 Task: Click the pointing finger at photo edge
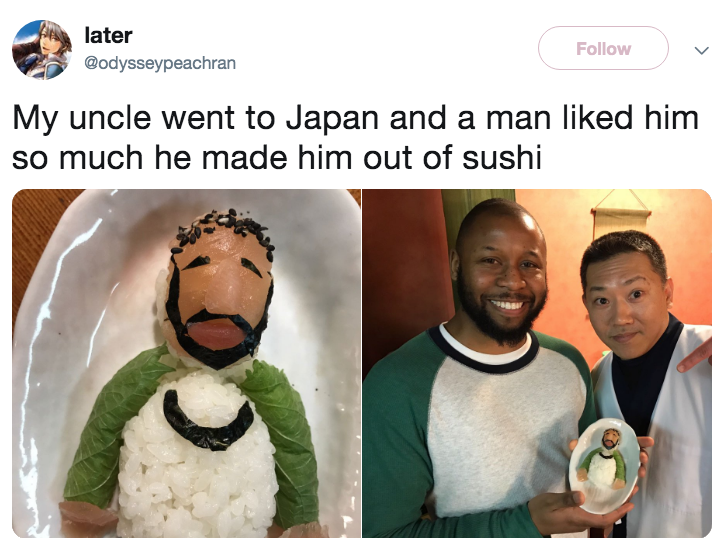[x=695, y=356]
